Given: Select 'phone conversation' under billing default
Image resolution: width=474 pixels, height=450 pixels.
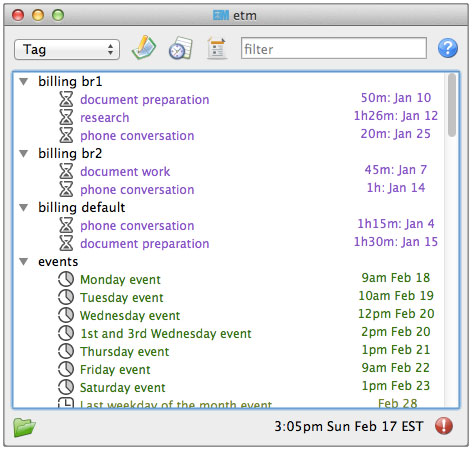Looking at the screenshot, I should click(x=137, y=226).
